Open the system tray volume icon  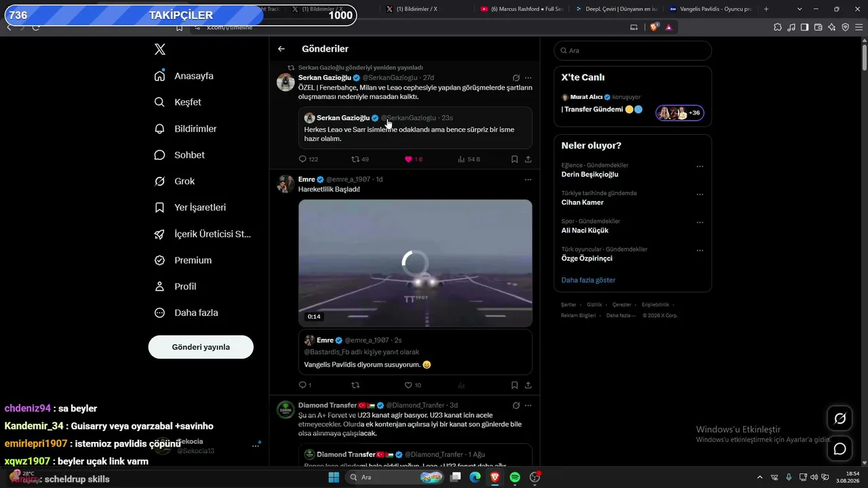coord(814,477)
